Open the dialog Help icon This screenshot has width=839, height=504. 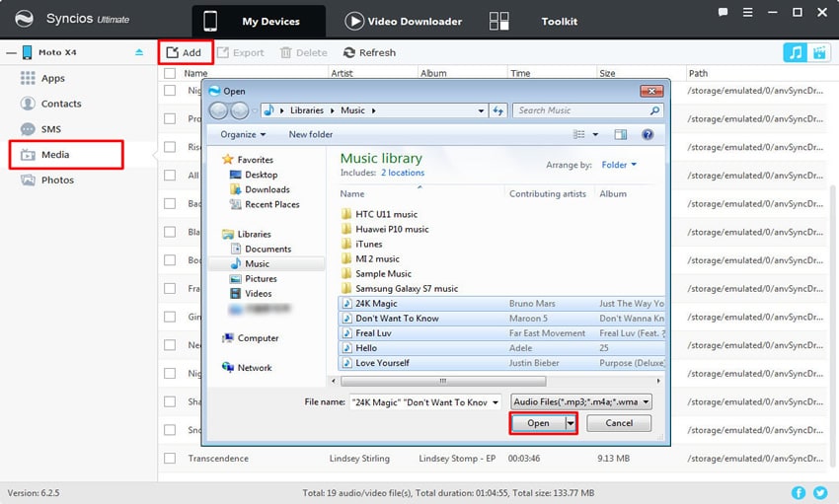(648, 135)
